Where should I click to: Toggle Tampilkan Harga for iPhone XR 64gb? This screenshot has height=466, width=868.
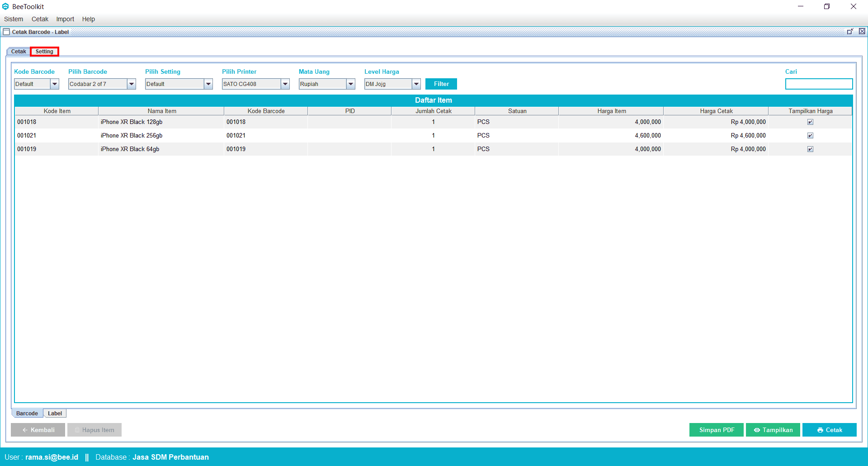click(810, 149)
